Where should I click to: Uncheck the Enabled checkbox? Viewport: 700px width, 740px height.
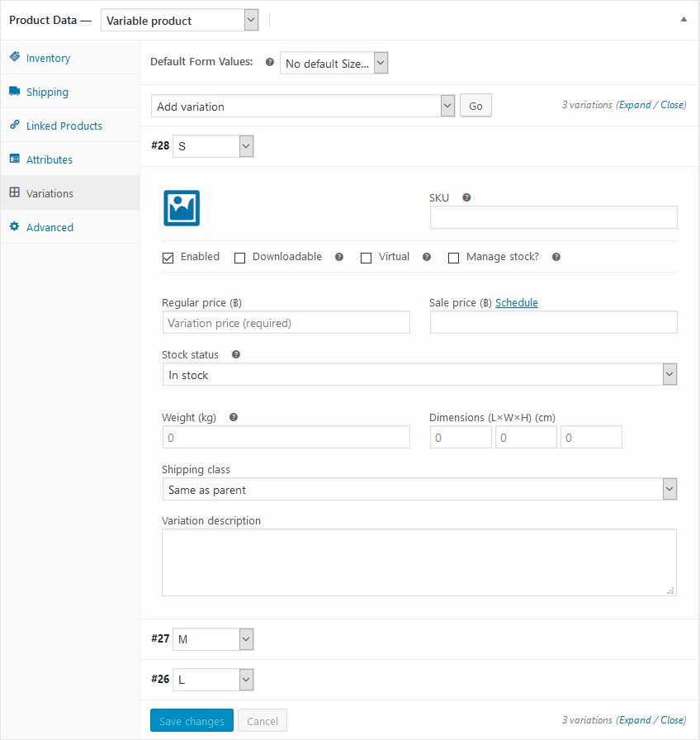(168, 258)
